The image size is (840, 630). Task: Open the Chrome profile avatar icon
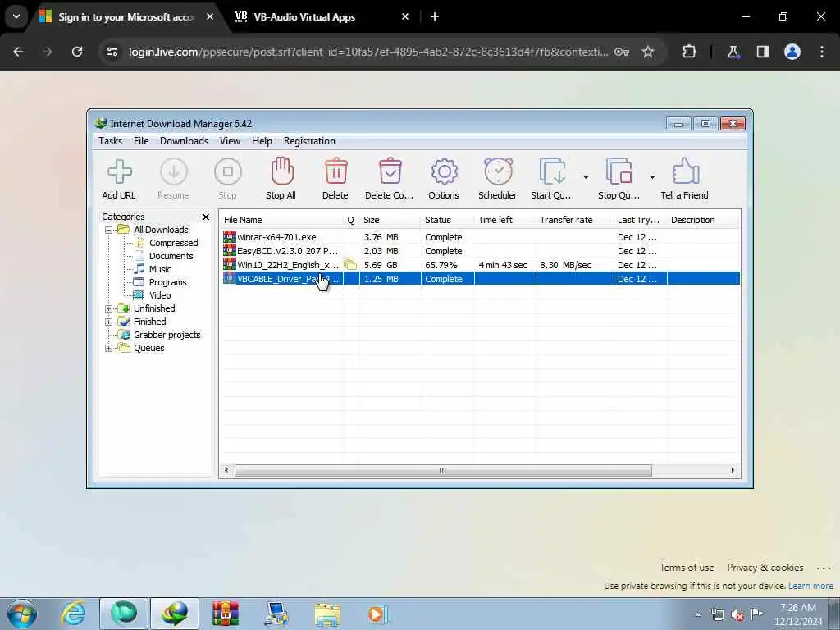792,52
